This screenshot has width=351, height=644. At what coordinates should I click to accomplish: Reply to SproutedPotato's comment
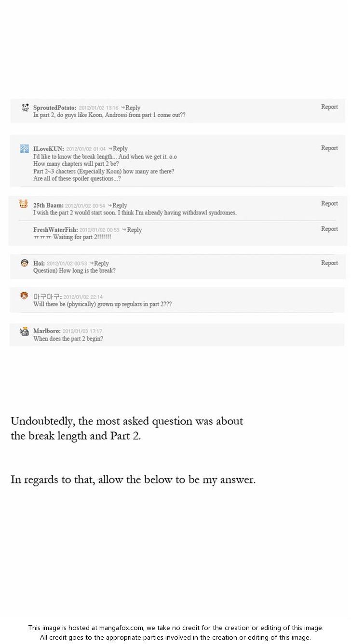pyautogui.click(x=131, y=108)
